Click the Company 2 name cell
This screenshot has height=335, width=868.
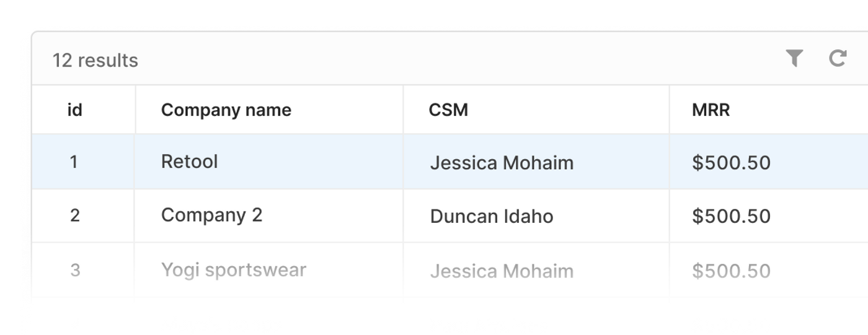(x=211, y=215)
